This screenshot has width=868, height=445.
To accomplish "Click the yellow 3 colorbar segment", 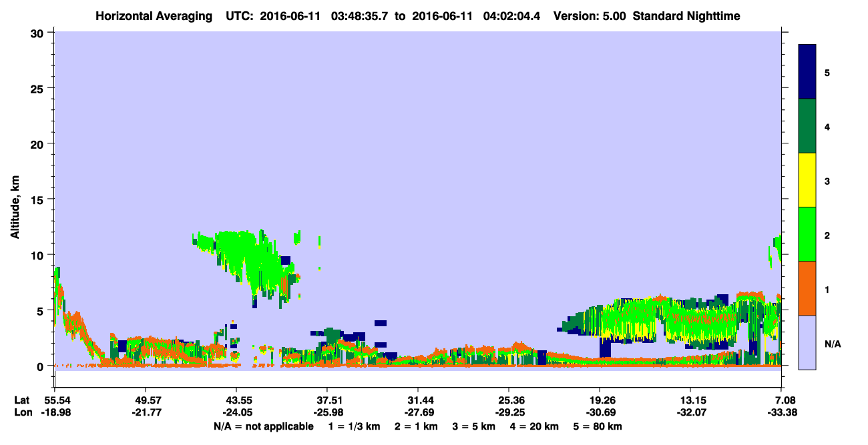I will pyautogui.click(x=807, y=180).
